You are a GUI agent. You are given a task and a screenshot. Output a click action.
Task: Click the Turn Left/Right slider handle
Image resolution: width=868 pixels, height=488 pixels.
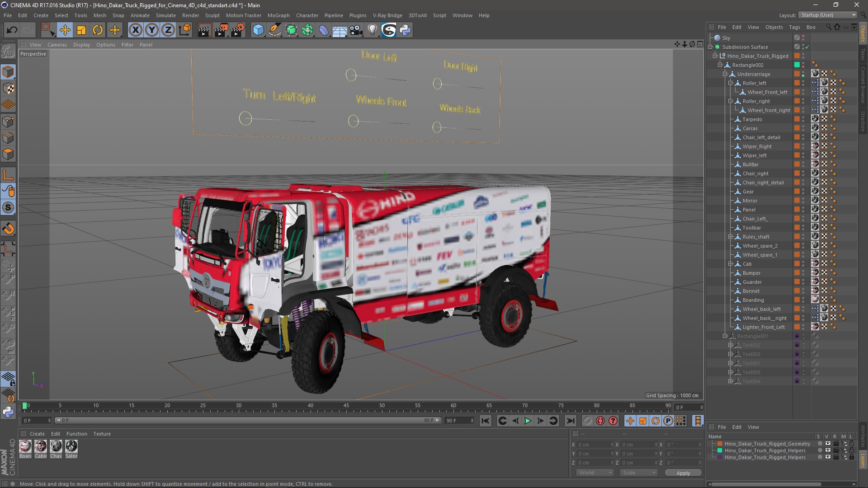point(245,118)
